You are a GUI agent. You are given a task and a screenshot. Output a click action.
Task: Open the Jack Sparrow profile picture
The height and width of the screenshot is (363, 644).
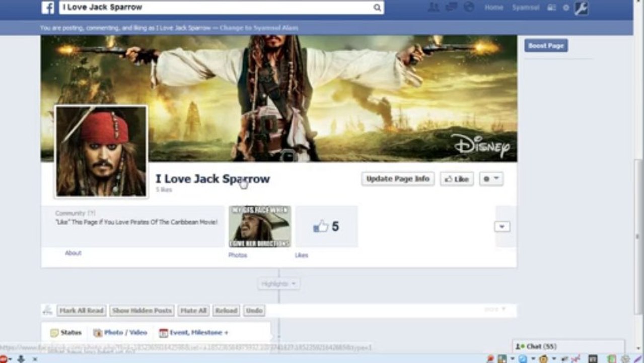tap(101, 151)
